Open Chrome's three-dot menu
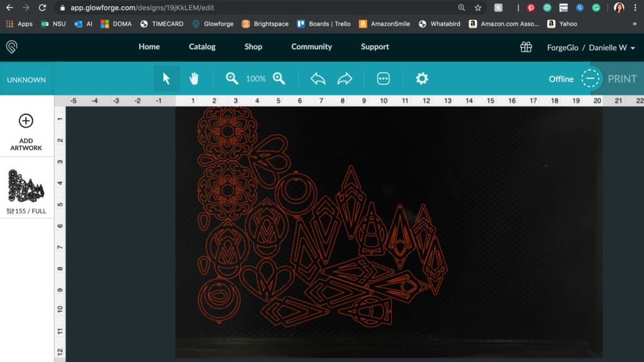 coord(635,8)
